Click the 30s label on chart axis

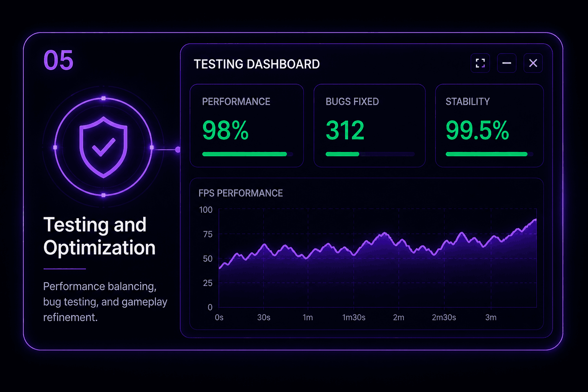[264, 317]
